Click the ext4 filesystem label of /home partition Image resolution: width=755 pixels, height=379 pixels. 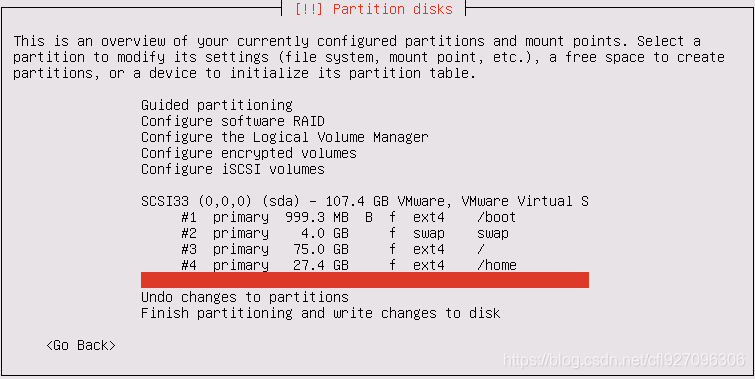point(429,265)
